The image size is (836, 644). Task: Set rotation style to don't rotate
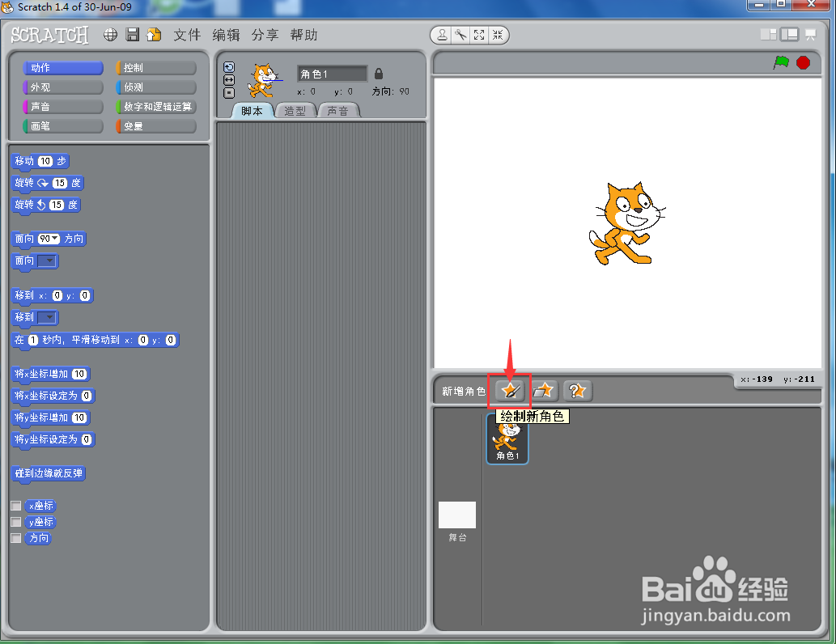pyautogui.click(x=229, y=93)
